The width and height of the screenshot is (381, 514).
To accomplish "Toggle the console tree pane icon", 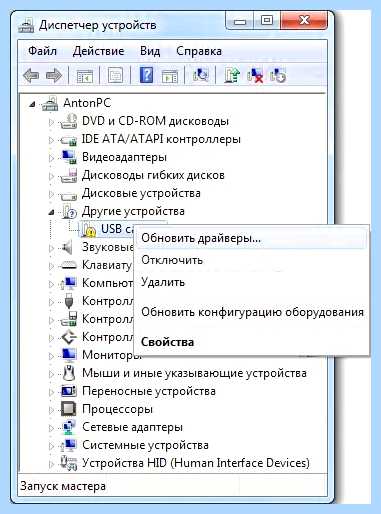I will (84, 76).
